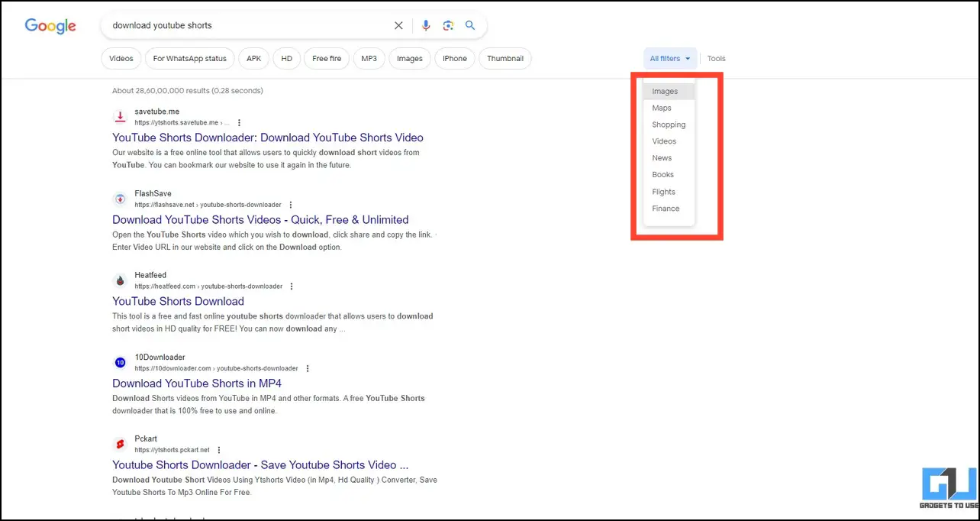
Task: Click the Pckart favicon
Action: coord(120,444)
